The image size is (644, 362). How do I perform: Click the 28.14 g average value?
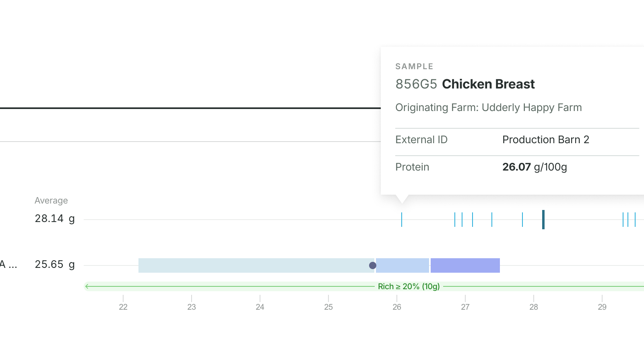[55, 218]
